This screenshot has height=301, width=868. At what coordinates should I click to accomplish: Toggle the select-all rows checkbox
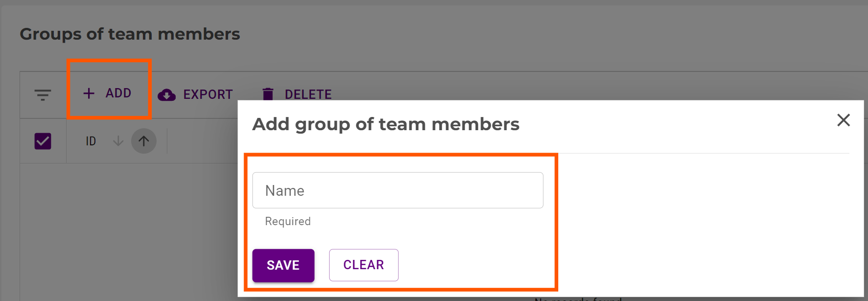(x=43, y=141)
